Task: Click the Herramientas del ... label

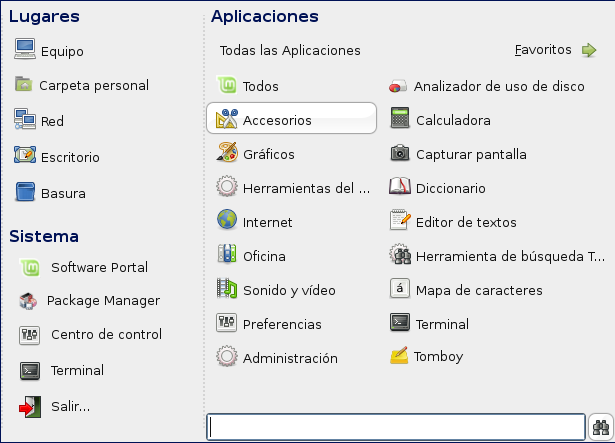Action: click(x=306, y=188)
